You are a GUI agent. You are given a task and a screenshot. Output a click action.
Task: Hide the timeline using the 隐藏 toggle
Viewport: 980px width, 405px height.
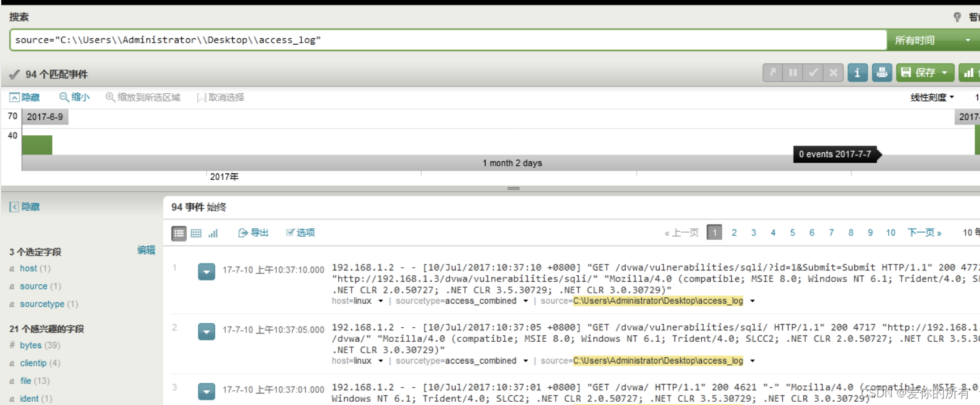click(x=24, y=97)
